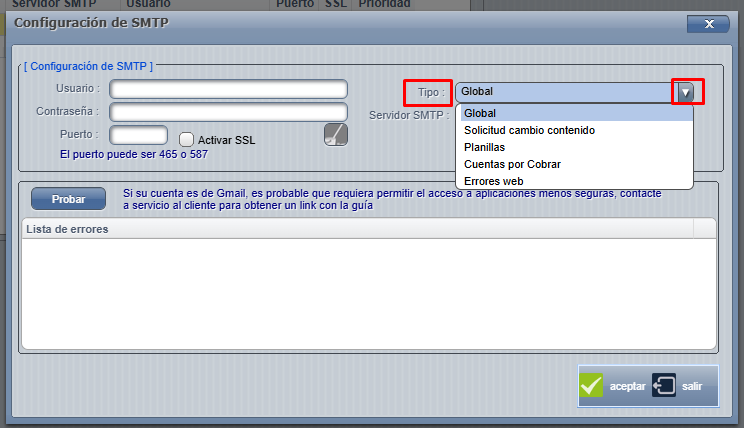Click the Tipo dropdown arrow
The width and height of the screenshot is (744, 428).
click(685, 92)
